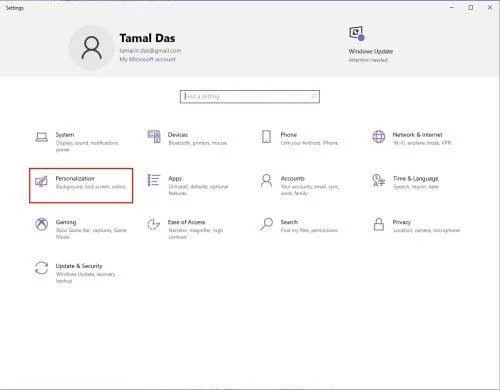Open the Privacy category label
500x390 pixels.
pyautogui.click(x=402, y=222)
